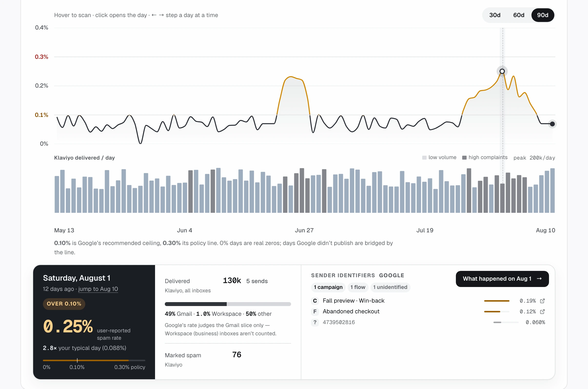Filter by 1 campaign chip

pos(328,287)
